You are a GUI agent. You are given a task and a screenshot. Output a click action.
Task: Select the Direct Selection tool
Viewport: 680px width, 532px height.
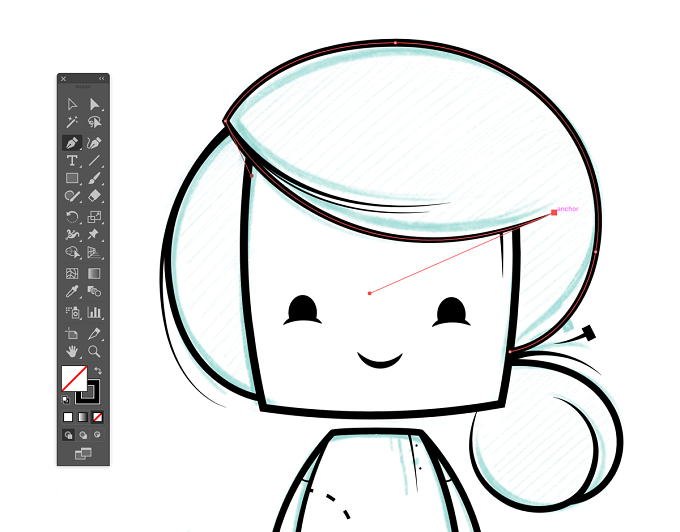[x=94, y=104]
